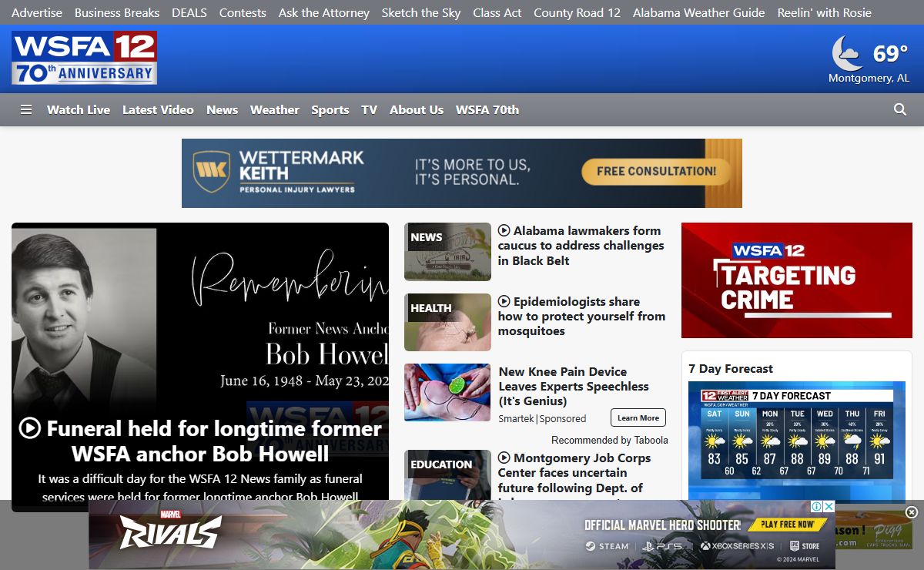Select Weather in the navigation bar

click(x=275, y=110)
